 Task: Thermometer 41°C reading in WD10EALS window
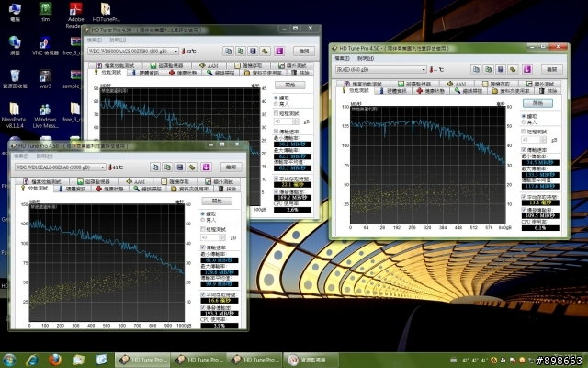point(116,167)
